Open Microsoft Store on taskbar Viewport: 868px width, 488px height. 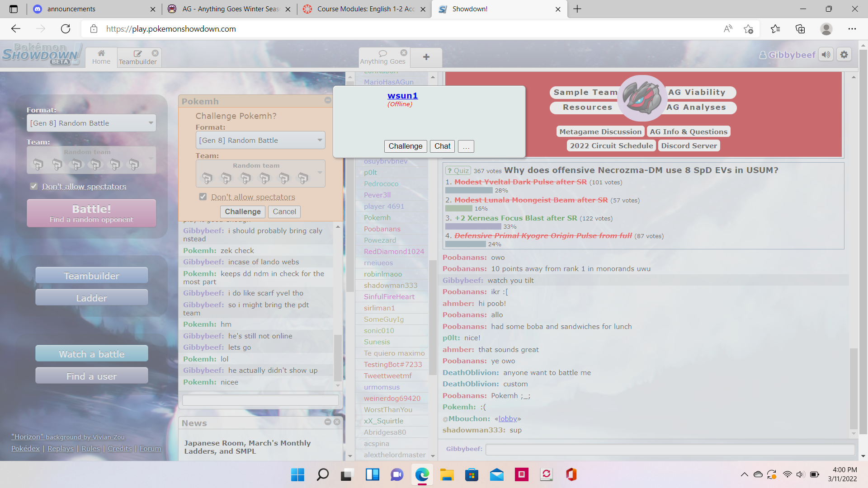(x=472, y=474)
